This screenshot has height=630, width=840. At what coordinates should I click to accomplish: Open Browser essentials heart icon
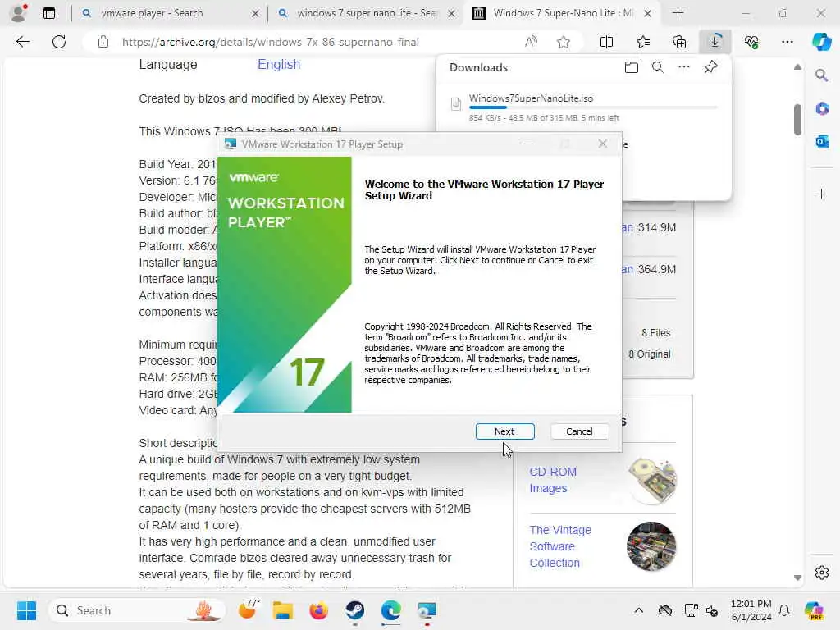(x=751, y=42)
